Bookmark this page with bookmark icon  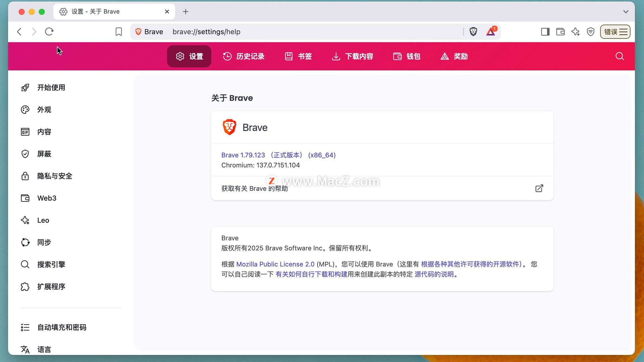point(119,32)
